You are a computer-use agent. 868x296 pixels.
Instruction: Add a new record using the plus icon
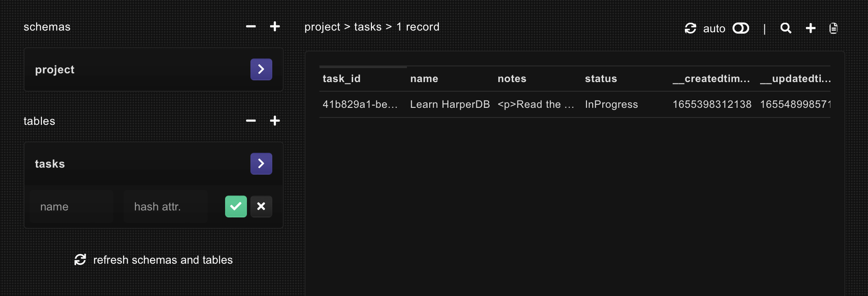(x=810, y=28)
